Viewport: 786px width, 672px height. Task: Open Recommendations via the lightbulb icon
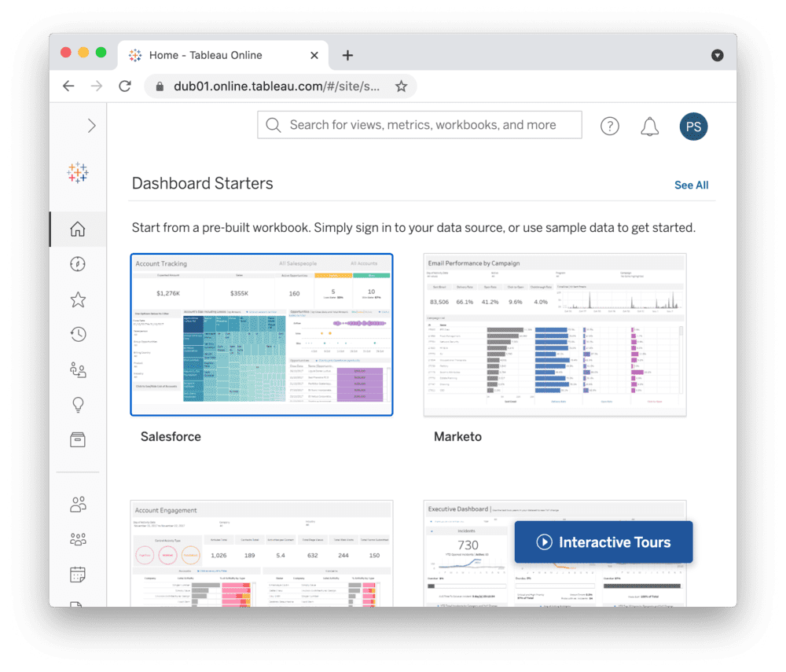pyautogui.click(x=77, y=404)
